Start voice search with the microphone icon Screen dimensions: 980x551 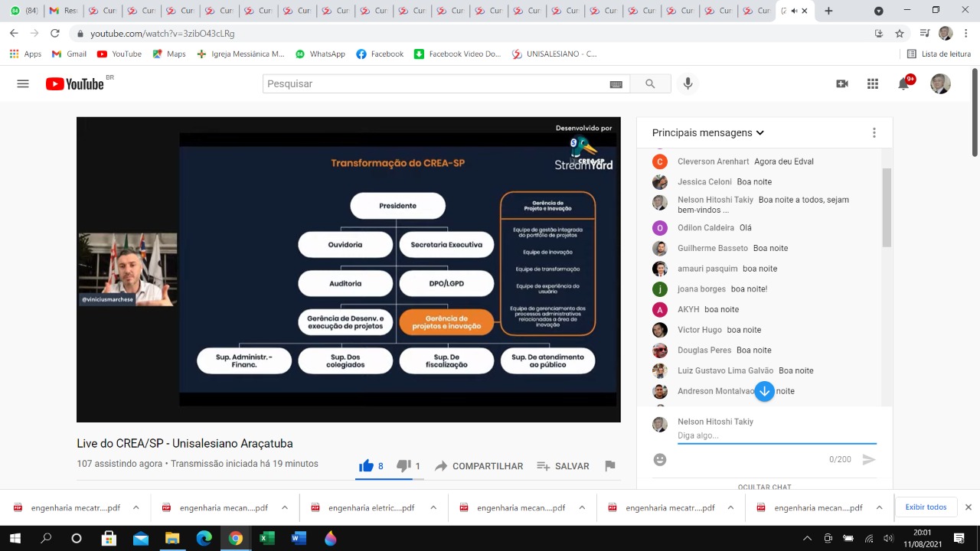688,84
